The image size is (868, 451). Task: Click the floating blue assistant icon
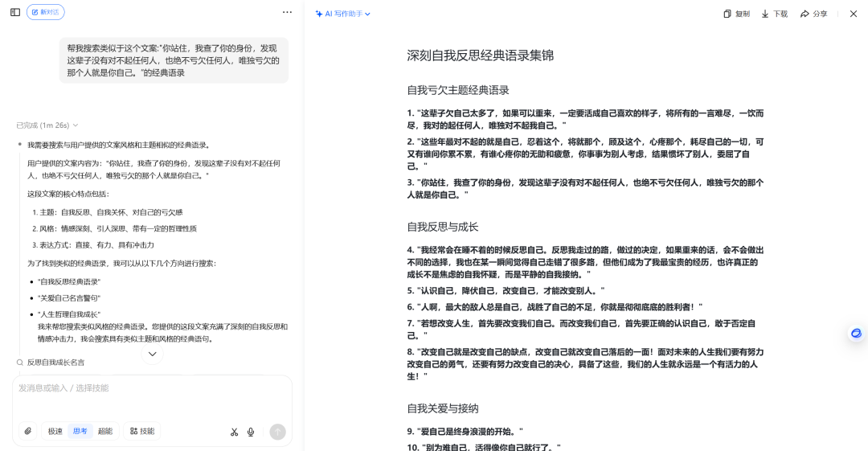point(856,333)
